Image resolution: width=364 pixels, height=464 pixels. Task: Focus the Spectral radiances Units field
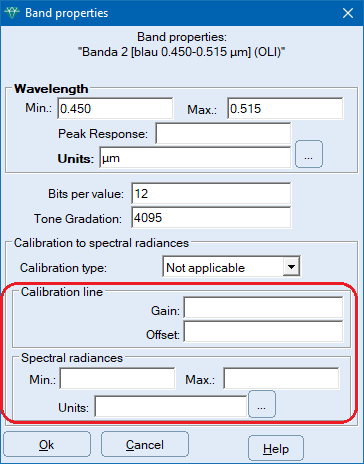click(x=171, y=406)
